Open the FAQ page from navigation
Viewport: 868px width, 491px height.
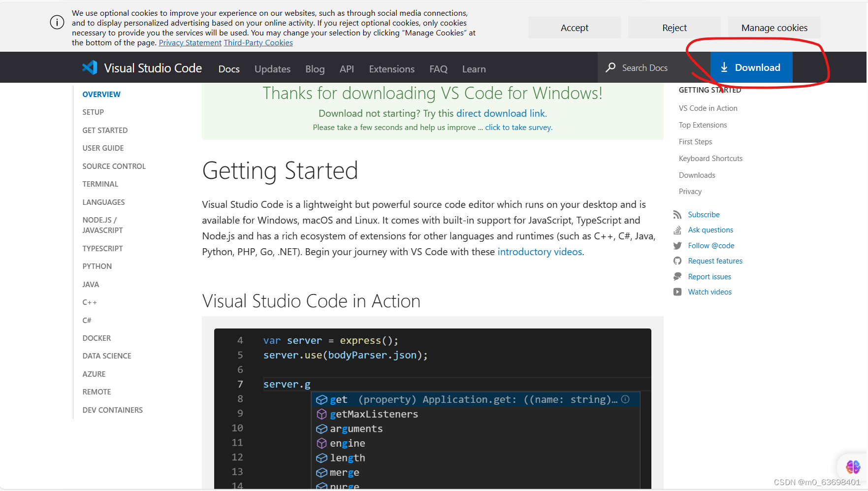[438, 69]
